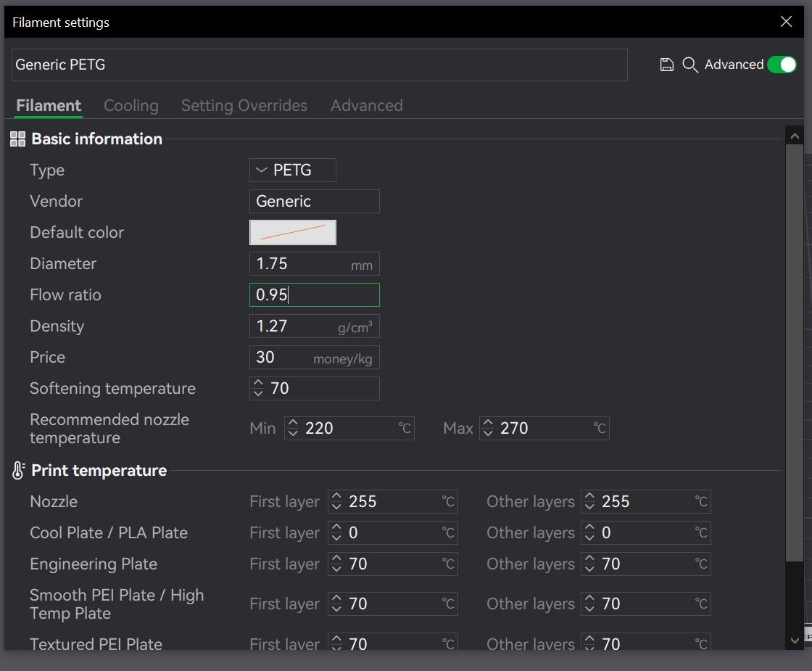The image size is (812, 671).
Task: Decrease Max recommended nozzle temperature
Action: coord(487,433)
